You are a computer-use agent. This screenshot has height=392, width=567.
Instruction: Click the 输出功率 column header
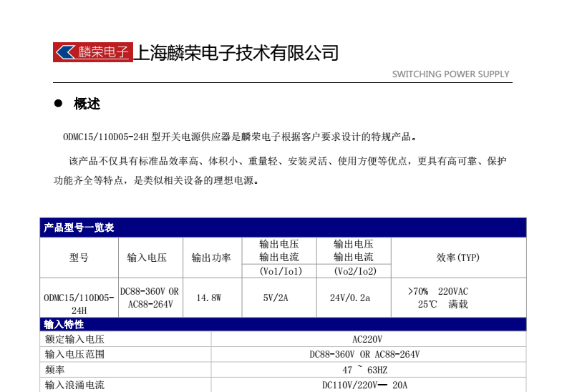(212, 258)
